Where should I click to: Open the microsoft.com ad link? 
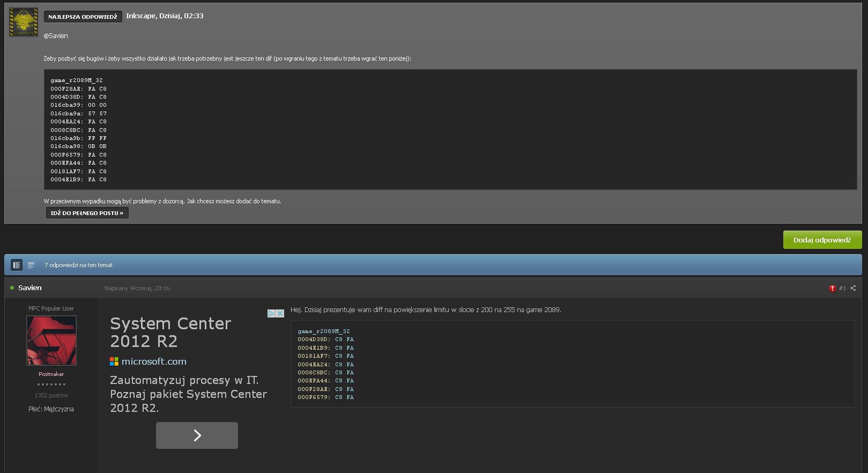[154, 361]
